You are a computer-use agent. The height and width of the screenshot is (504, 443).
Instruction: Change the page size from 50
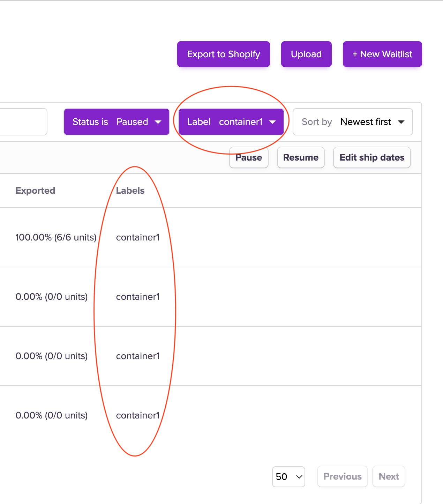[288, 476]
